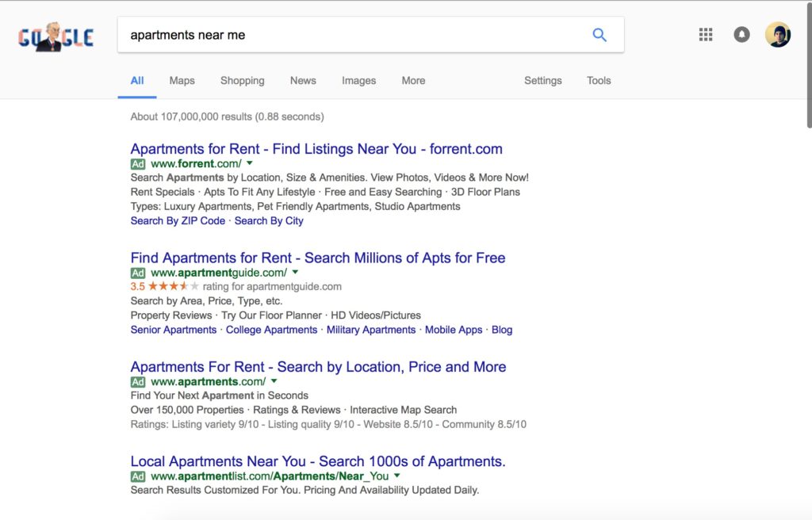
Task: Switch to the Images tab
Action: click(359, 80)
